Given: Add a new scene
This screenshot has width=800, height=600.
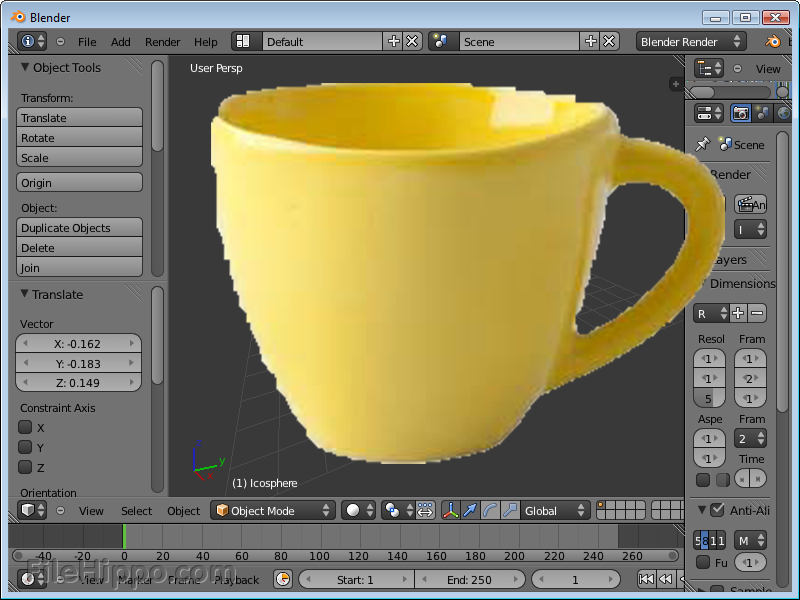Looking at the screenshot, I should pyautogui.click(x=590, y=41).
